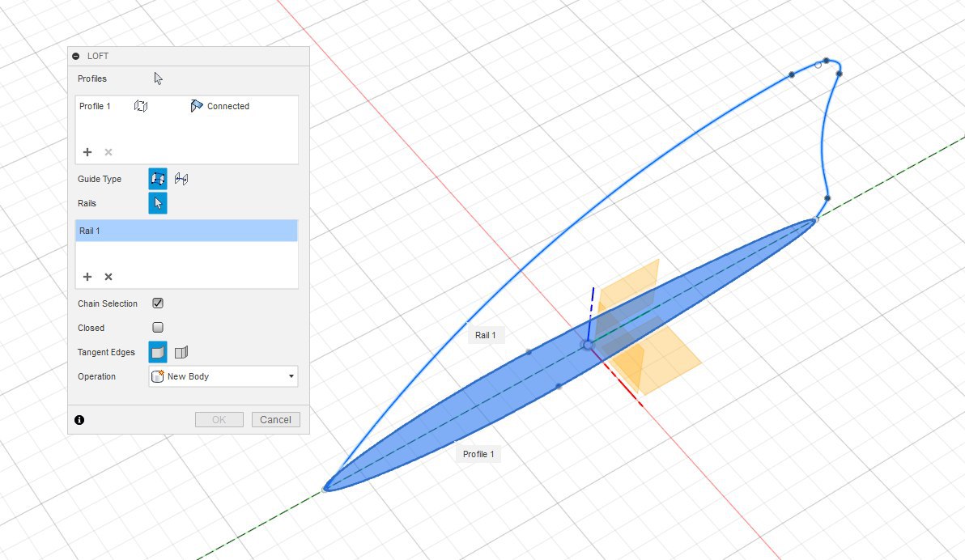Image resolution: width=965 pixels, height=560 pixels.
Task: Click the LOFT dialog title
Action: point(98,56)
